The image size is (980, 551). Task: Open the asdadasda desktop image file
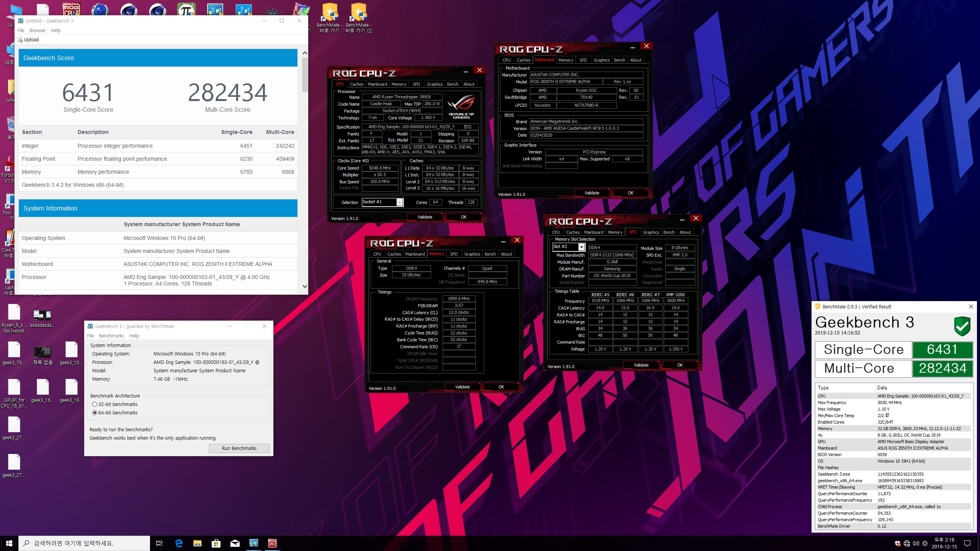point(42,318)
